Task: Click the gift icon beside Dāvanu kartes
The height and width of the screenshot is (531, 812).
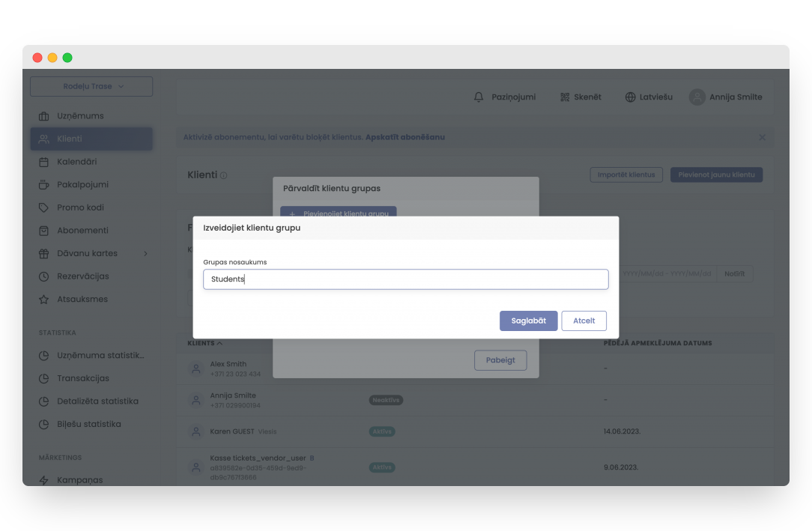Action: point(43,253)
